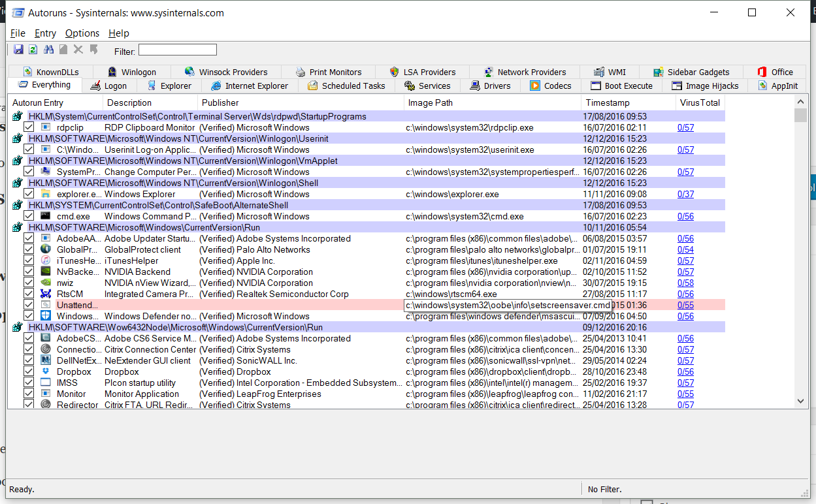Click the Refresh toolbar icon
This screenshot has height=504, width=816.
click(33, 50)
